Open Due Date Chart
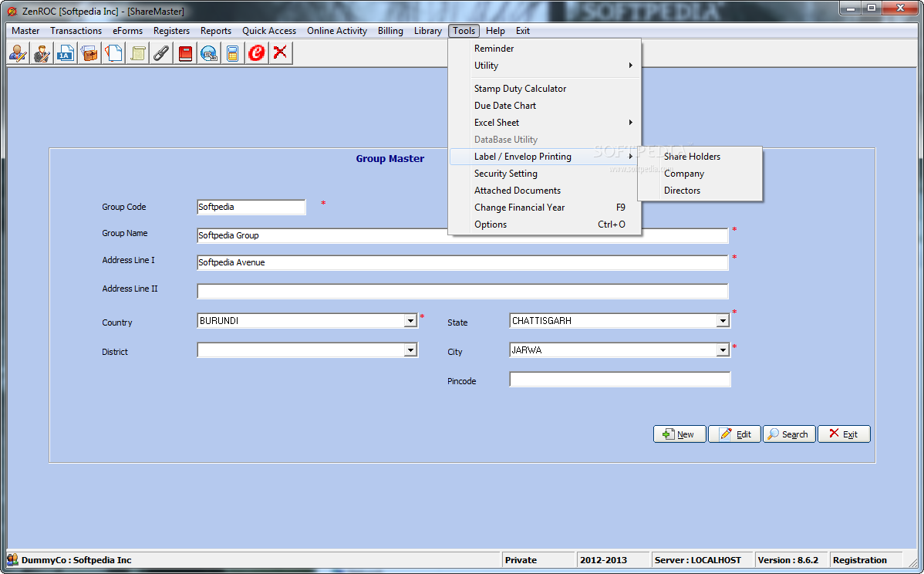 pyautogui.click(x=545, y=106)
